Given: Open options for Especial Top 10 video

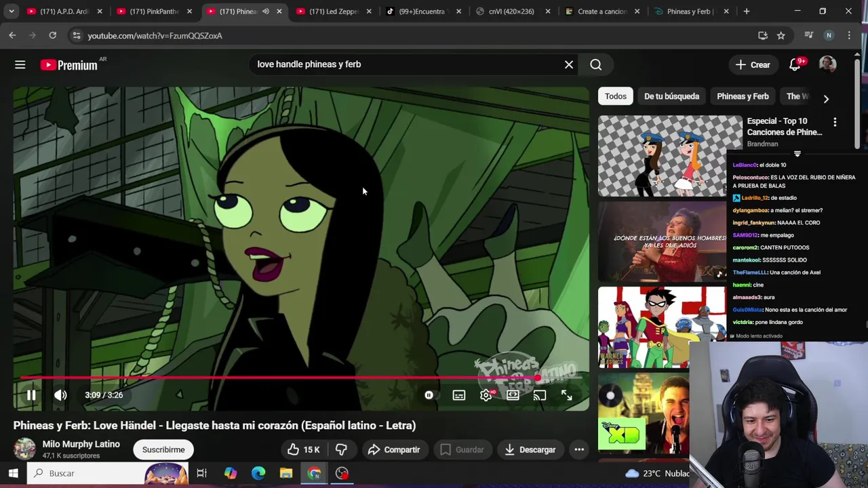Looking at the screenshot, I should pos(835,122).
